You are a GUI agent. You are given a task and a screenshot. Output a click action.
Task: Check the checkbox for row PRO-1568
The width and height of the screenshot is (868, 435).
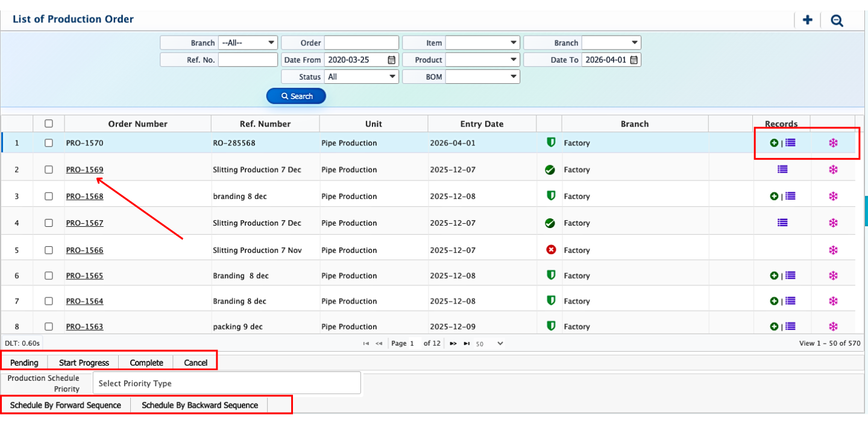tap(49, 196)
